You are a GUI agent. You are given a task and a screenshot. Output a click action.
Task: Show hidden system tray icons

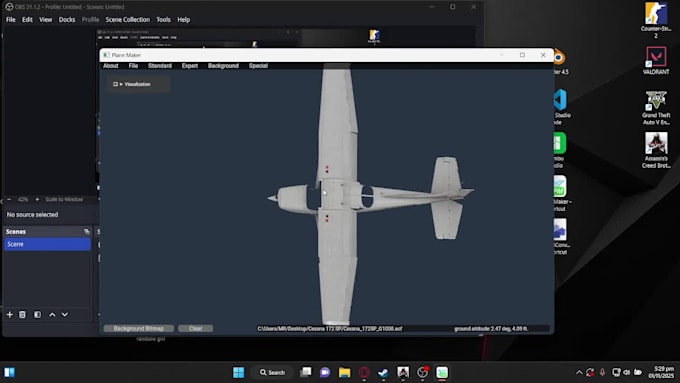pyautogui.click(x=579, y=372)
